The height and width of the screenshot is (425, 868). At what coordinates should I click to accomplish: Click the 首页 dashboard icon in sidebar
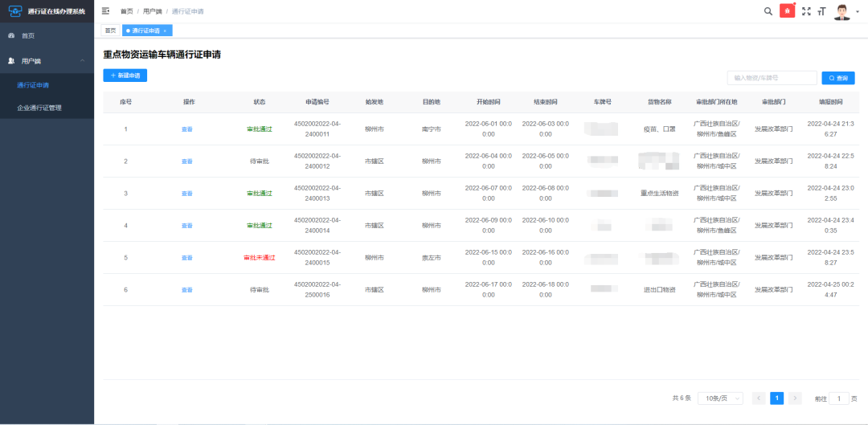point(11,36)
